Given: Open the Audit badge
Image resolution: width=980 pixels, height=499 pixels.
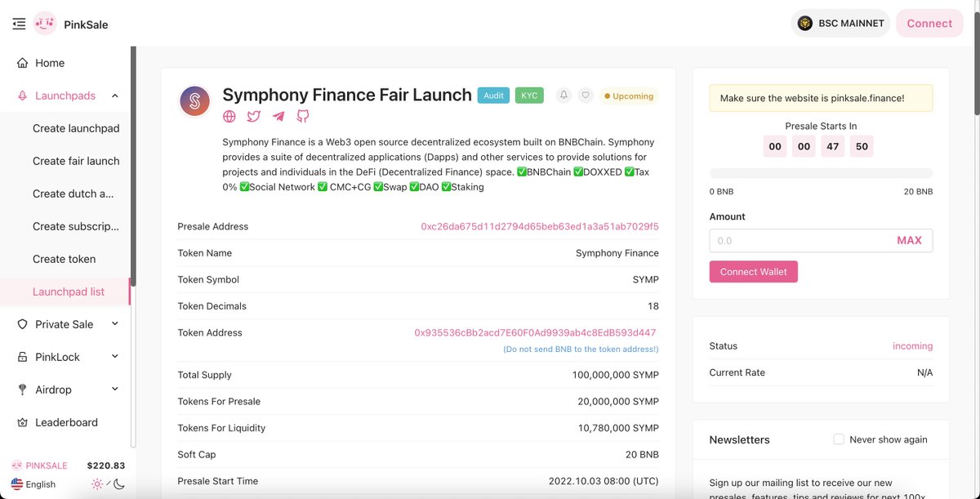Looking at the screenshot, I should tap(493, 96).
